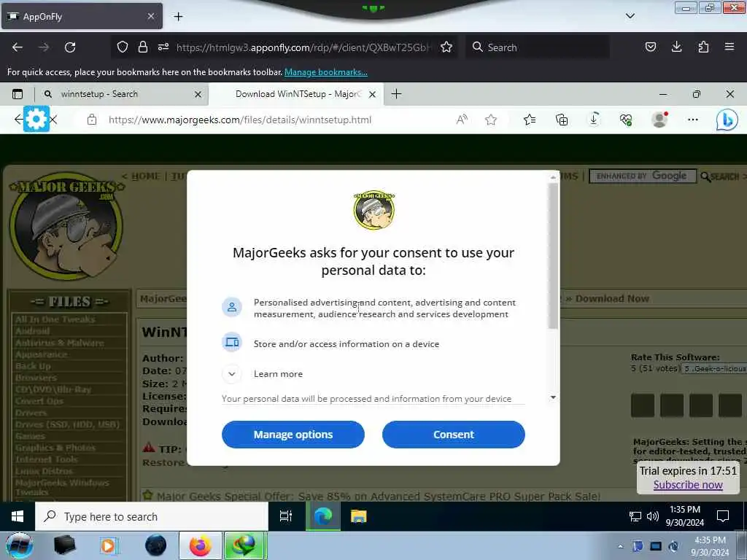Open the notification center icon

[723, 516]
